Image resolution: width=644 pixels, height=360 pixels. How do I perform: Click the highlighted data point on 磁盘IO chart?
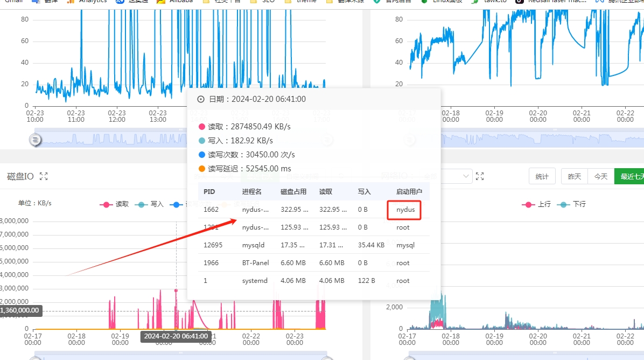tap(176, 290)
